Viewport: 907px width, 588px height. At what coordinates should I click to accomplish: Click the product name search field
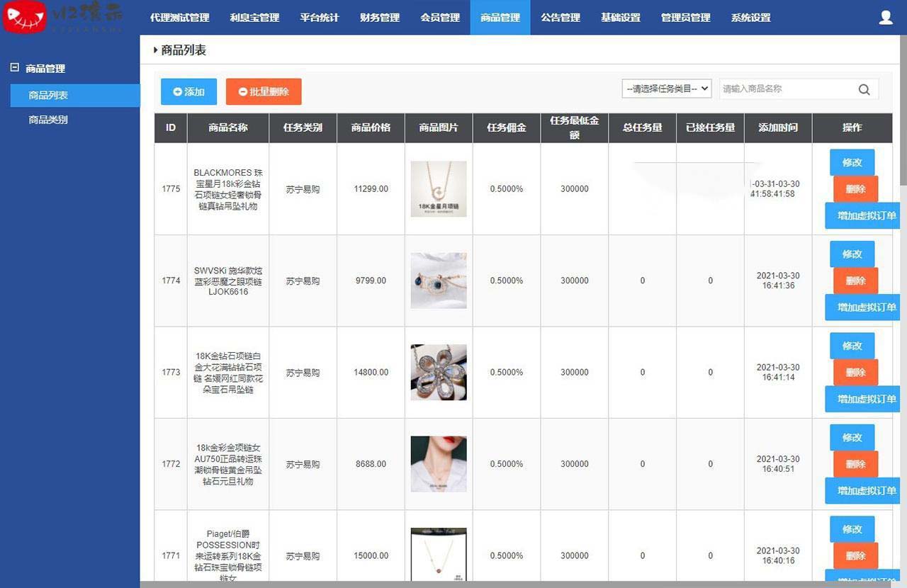tap(785, 89)
